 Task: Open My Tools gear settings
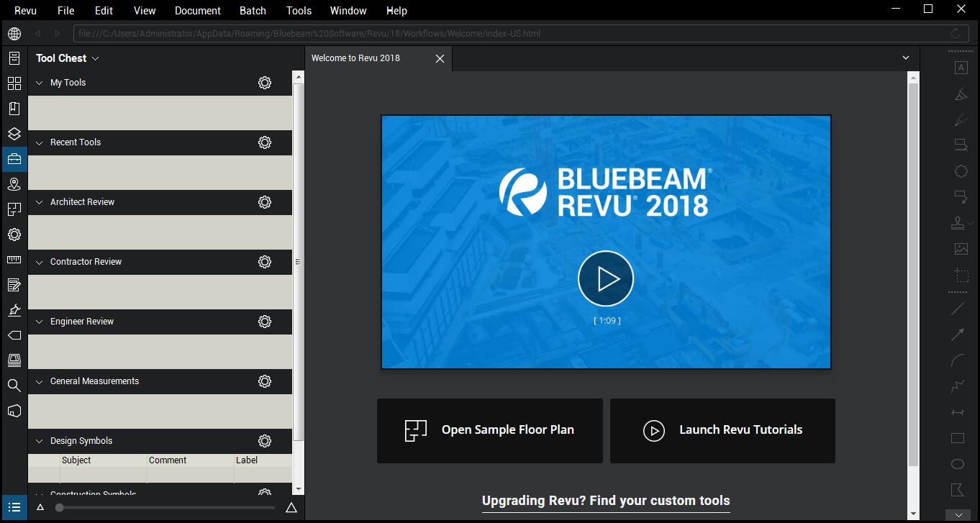point(265,83)
